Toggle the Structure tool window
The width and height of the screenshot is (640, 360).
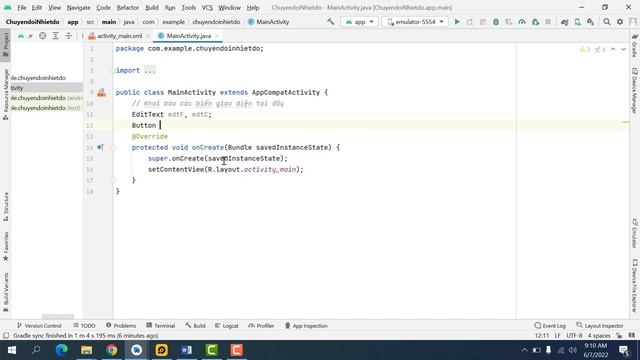coord(5,207)
